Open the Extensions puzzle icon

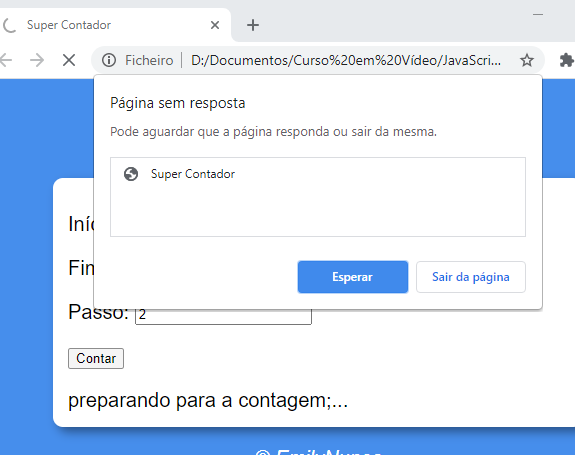[x=566, y=60]
